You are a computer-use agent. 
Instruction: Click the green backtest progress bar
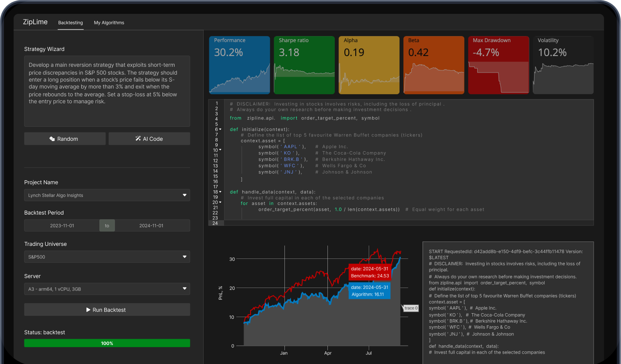coord(107,343)
